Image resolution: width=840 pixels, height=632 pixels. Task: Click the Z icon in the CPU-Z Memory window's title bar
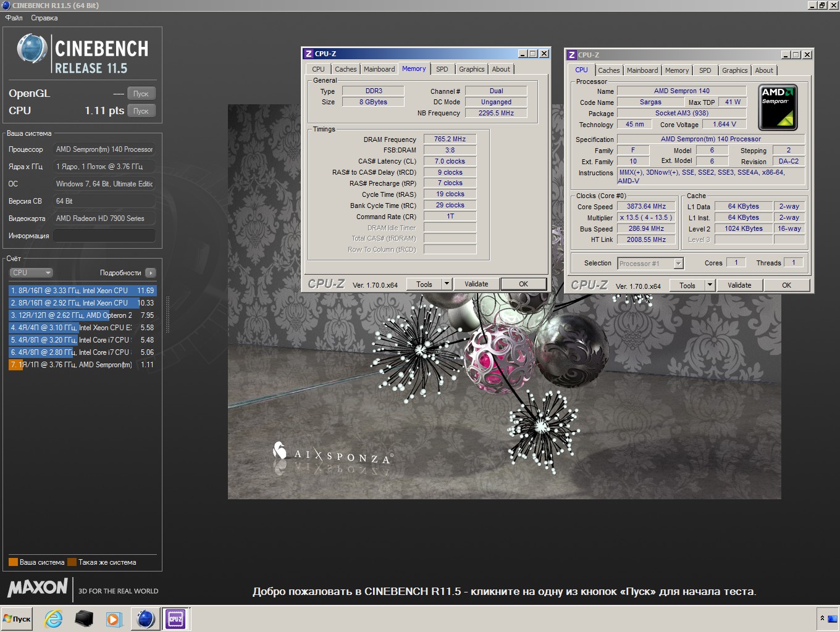click(309, 54)
